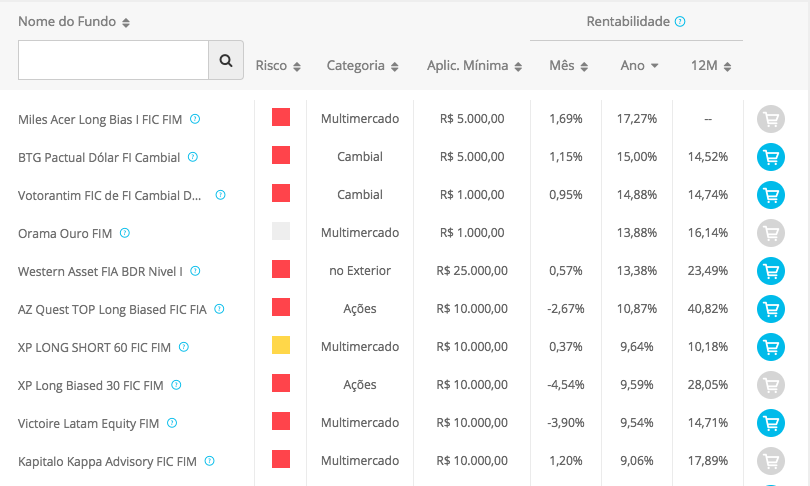Sort by Categoria column header
The height and width of the screenshot is (486, 810).
point(363,66)
